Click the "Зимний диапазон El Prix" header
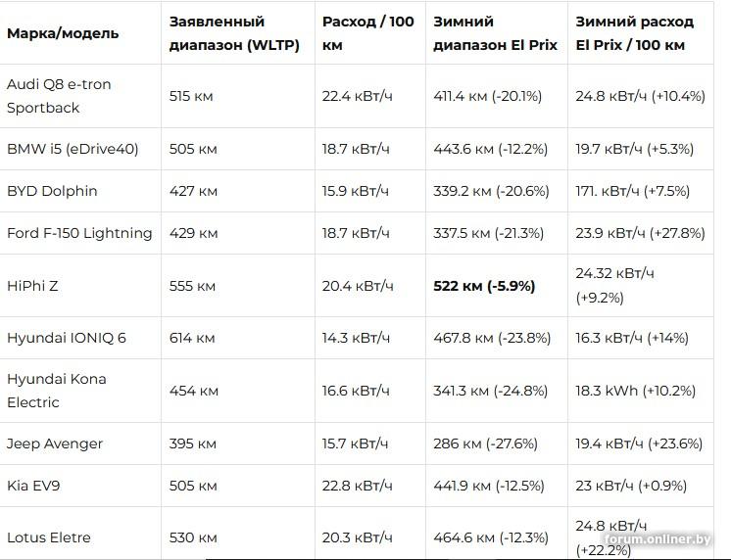Viewport: 731px width, 560px height. point(495,33)
